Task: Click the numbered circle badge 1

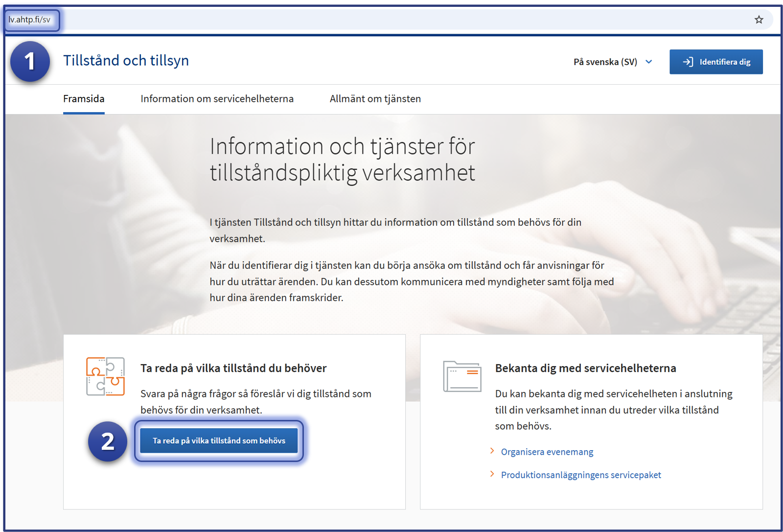Action: 30,62
